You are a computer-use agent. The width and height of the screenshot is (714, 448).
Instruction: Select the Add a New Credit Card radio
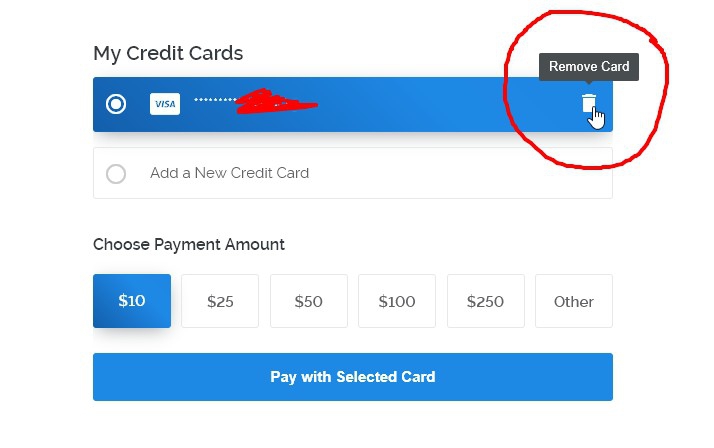pyautogui.click(x=116, y=174)
